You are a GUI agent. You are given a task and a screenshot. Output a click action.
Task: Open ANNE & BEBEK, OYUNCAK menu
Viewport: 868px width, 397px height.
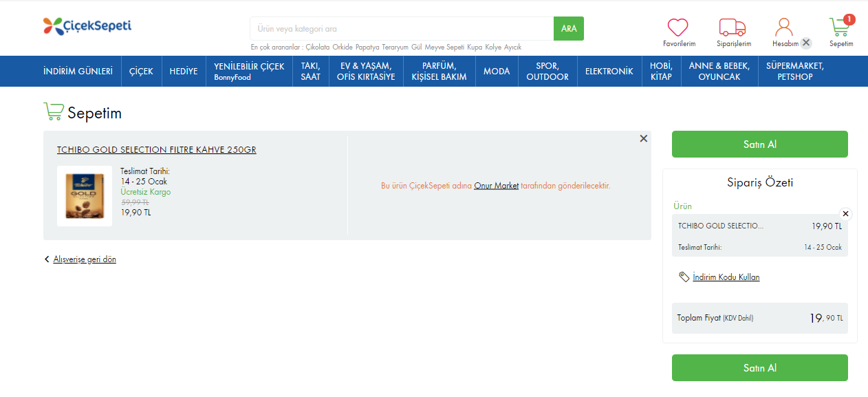pos(719,72)
